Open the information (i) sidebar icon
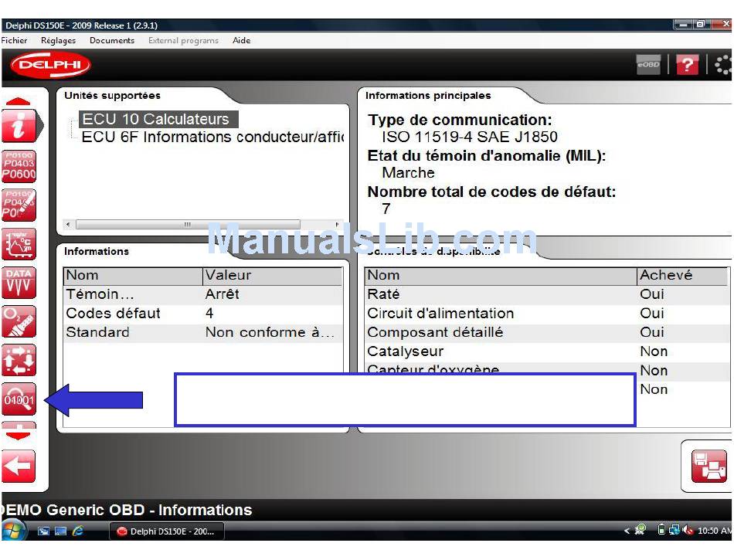This screenshot has width=734, height=560. [19, 125]
